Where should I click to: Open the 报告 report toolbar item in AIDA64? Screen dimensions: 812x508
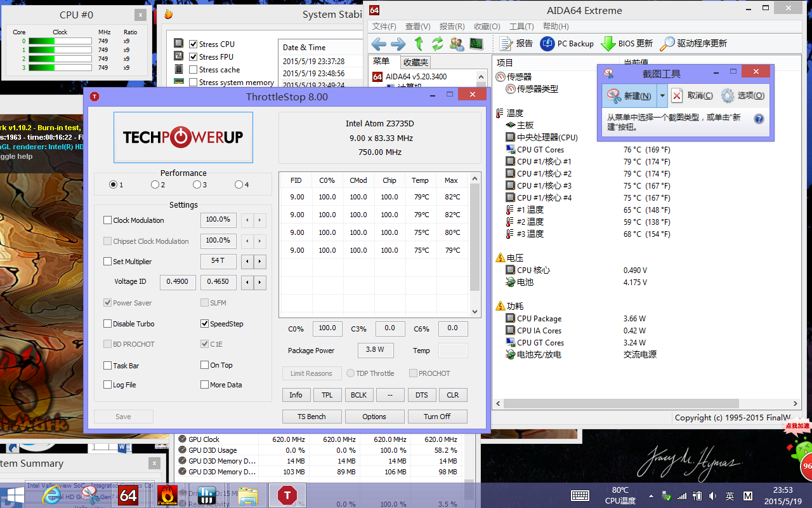click(516, 43)
